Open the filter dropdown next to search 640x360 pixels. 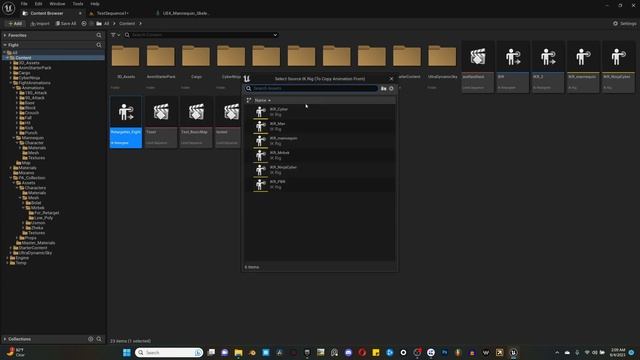[116, 35]
